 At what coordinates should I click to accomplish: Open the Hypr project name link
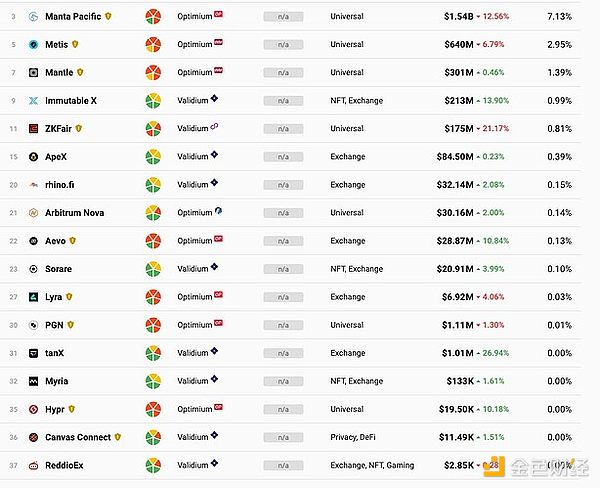pyautogui.click(x=55, y=409)
